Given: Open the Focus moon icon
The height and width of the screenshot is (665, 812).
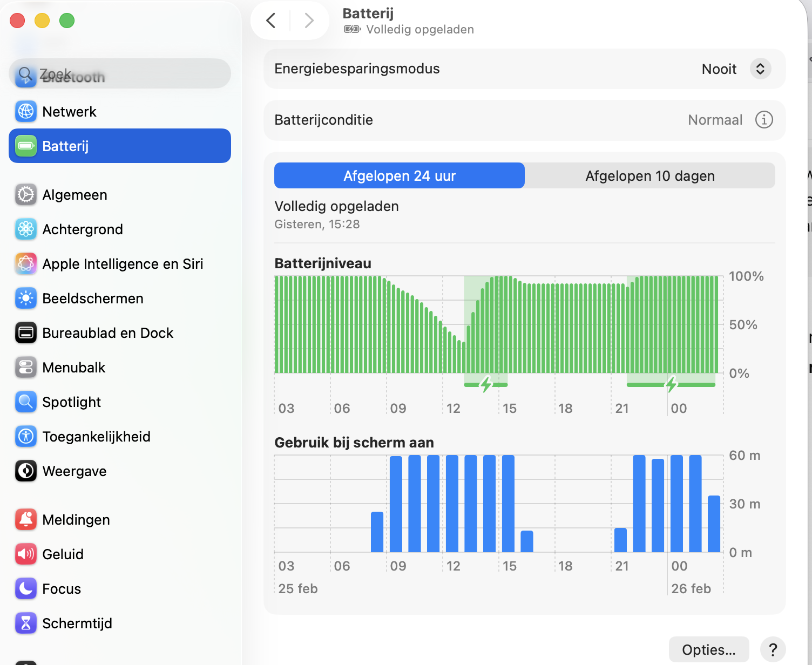Looking at the screenshot, I should [x=25, y=588].
